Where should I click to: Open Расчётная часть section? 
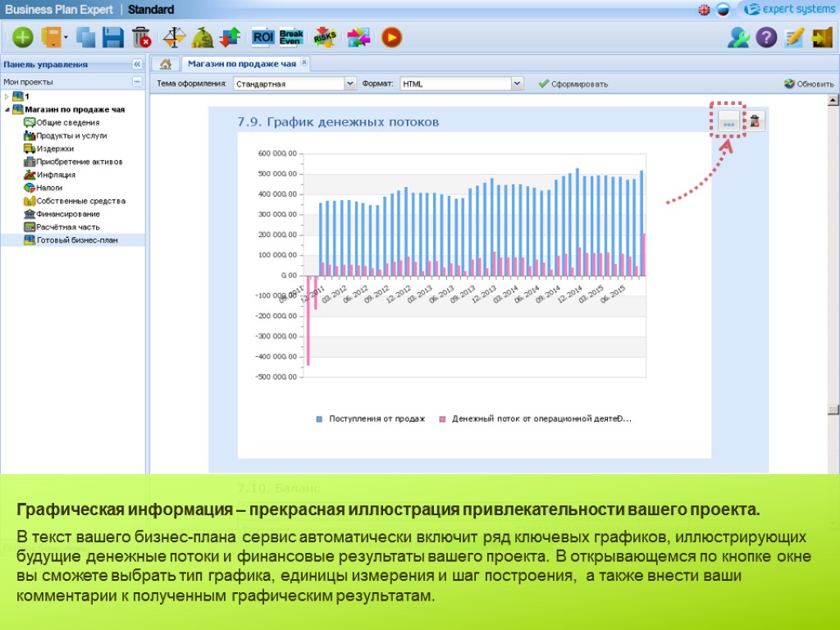coord(62,227)
